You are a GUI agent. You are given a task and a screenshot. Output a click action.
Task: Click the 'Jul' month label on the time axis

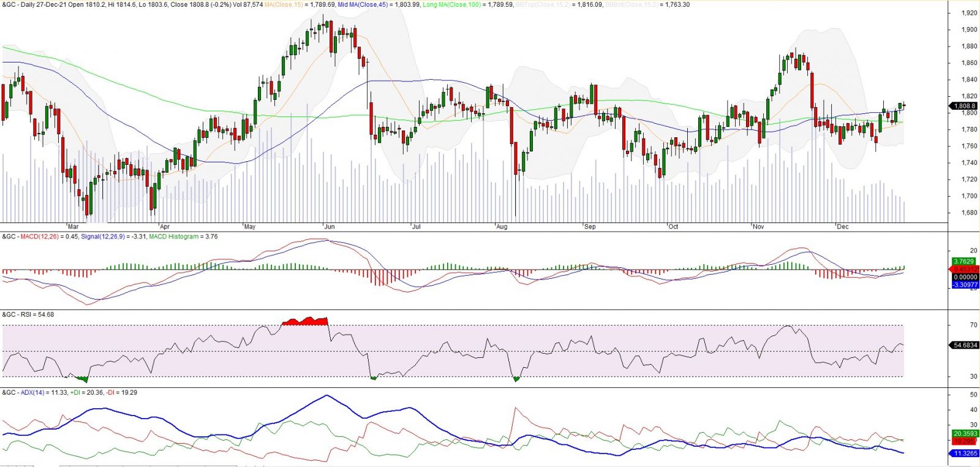pos(417,227)
